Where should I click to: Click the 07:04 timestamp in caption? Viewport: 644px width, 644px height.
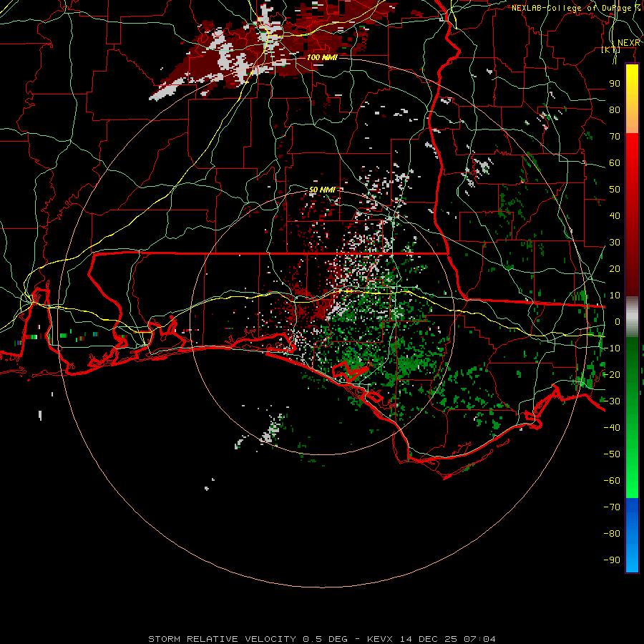[x=480, y=639]
